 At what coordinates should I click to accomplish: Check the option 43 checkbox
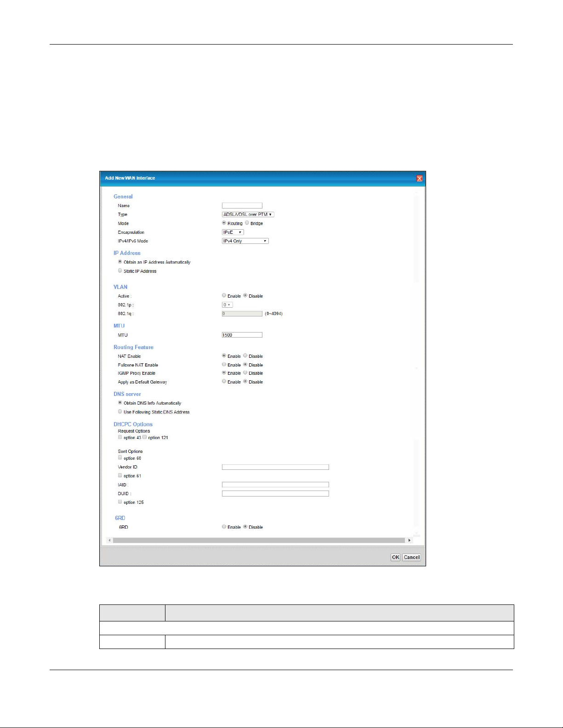(120, 437)
